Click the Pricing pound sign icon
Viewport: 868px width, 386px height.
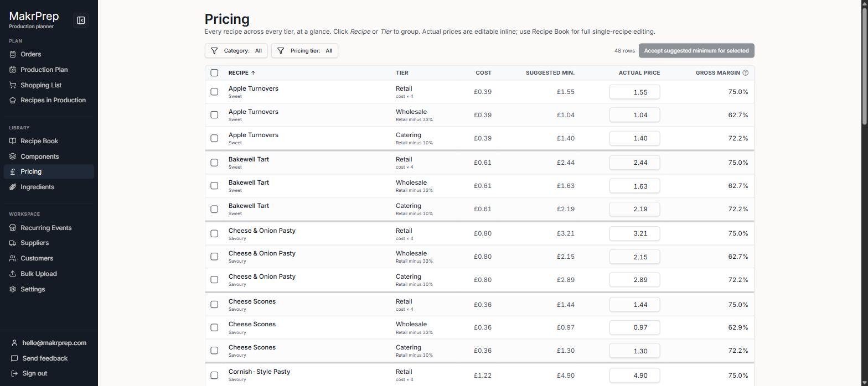pos(13,171)
